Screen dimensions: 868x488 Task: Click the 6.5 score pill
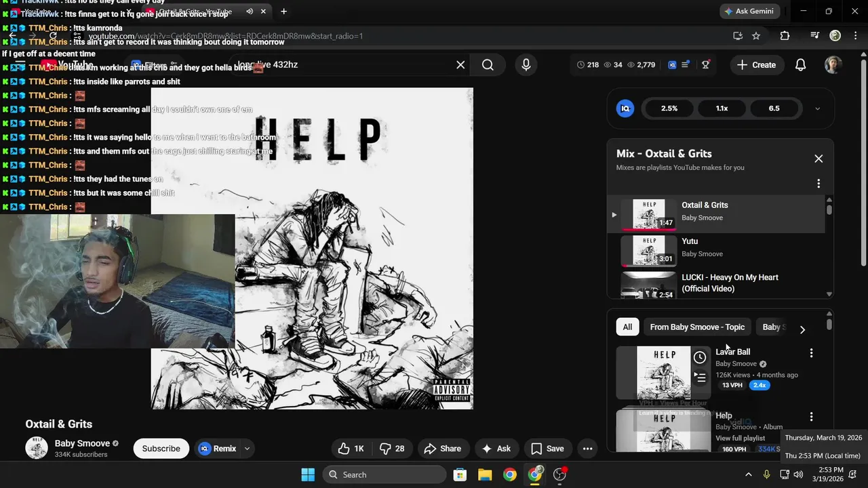[x=774, y=108]
